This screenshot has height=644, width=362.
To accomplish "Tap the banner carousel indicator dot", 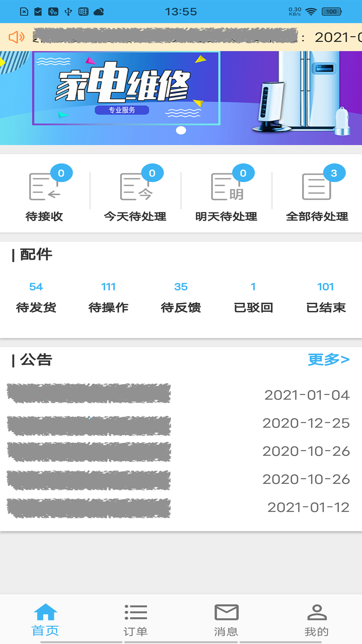I will (181, 130).
